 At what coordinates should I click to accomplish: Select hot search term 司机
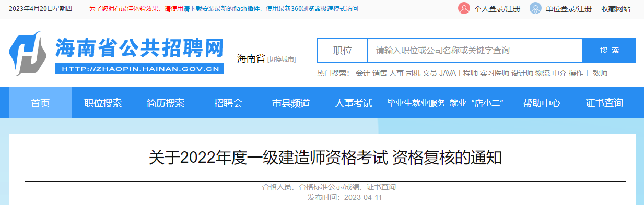coord(413,74)
